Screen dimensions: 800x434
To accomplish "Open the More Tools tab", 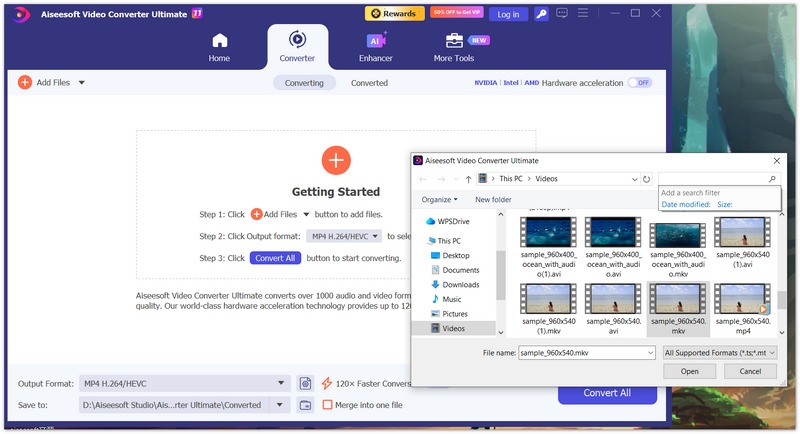I will (454, 47).
